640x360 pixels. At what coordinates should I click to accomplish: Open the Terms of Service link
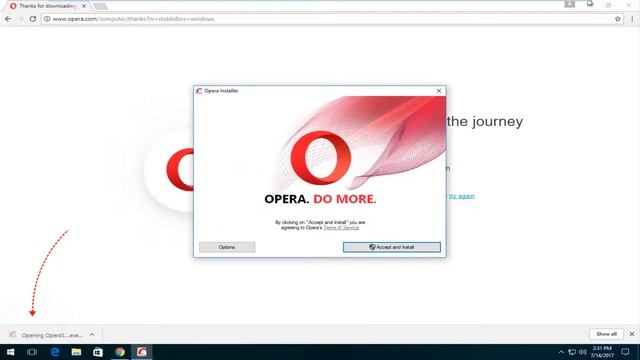pos(341,228)
